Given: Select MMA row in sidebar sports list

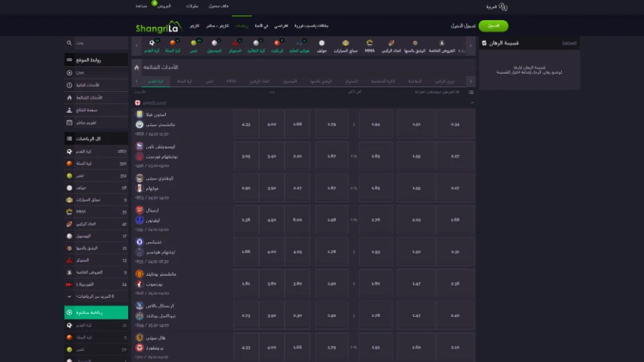Looking at the screenshot, I should pos(96,212).
